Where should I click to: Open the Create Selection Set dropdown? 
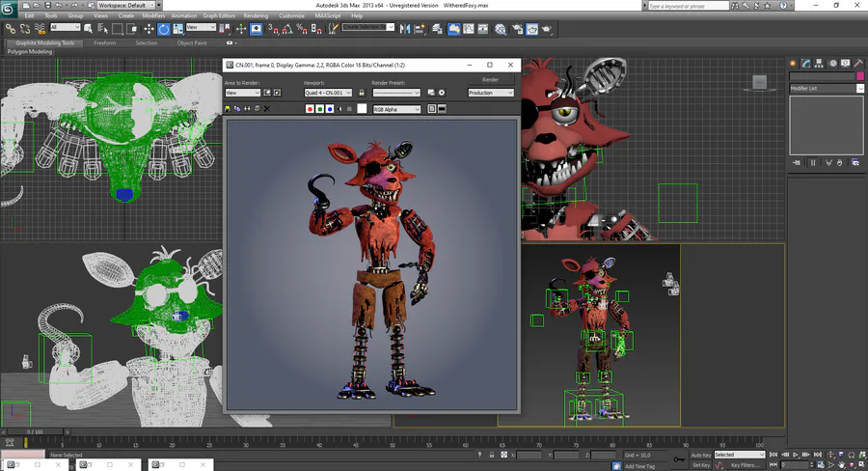367,27
